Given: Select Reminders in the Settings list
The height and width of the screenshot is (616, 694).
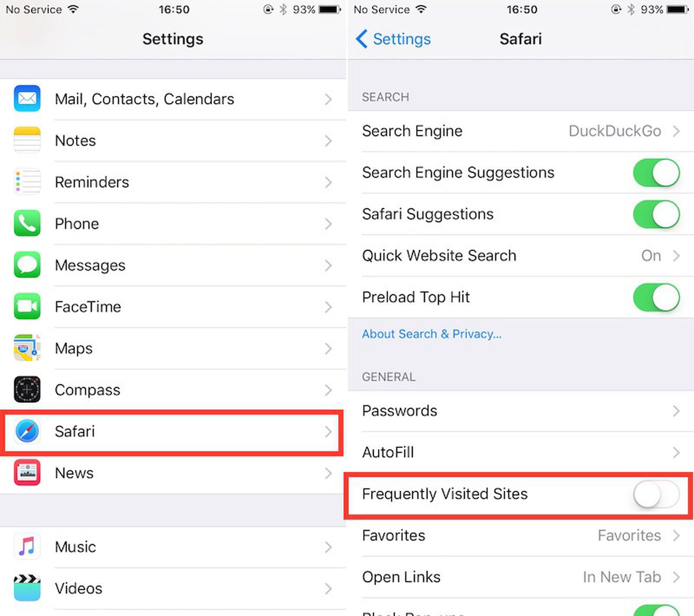Looking at the screenshot, I should click(x=173, y=182).
